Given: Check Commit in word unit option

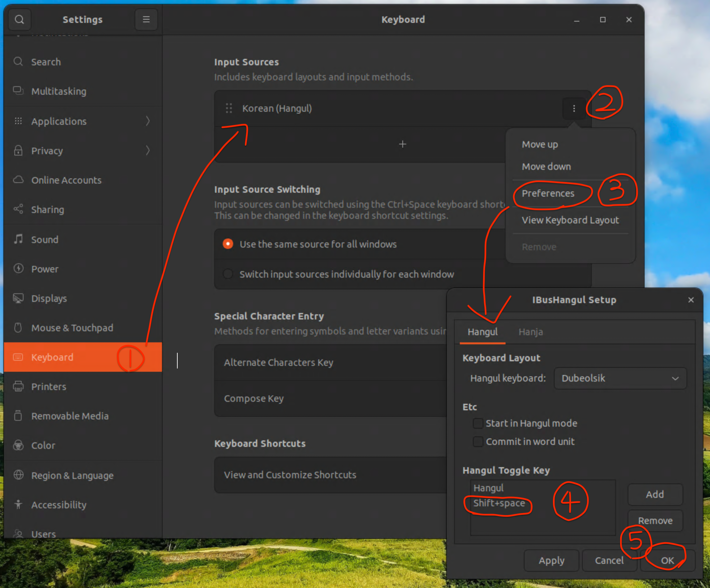Looking at the screenshot, I should point(478,442).
